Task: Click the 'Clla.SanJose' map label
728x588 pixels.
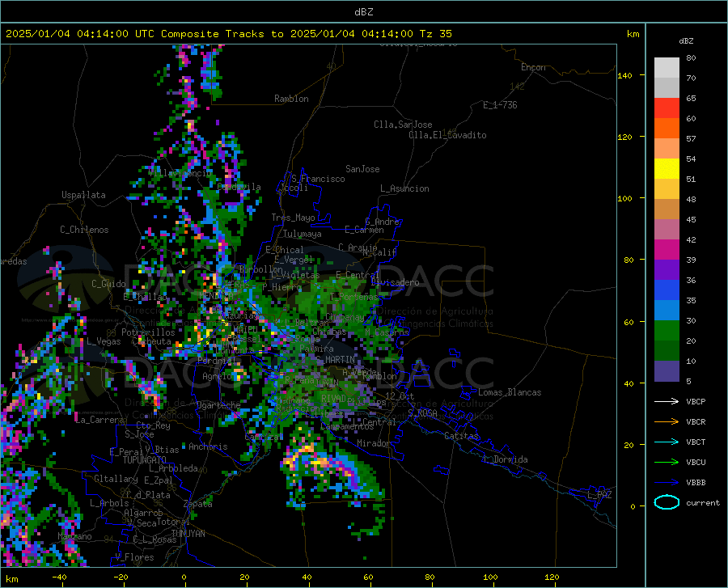Action: (403, 125)
